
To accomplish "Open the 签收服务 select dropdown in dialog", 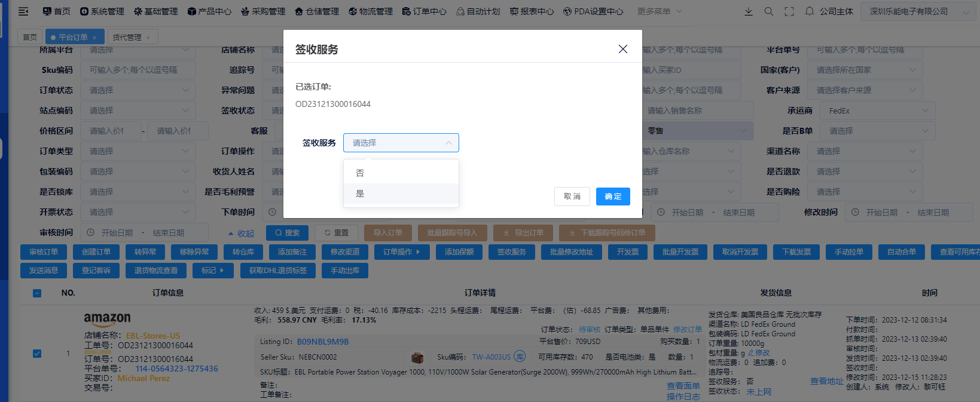I will click(x=401, y=143).
